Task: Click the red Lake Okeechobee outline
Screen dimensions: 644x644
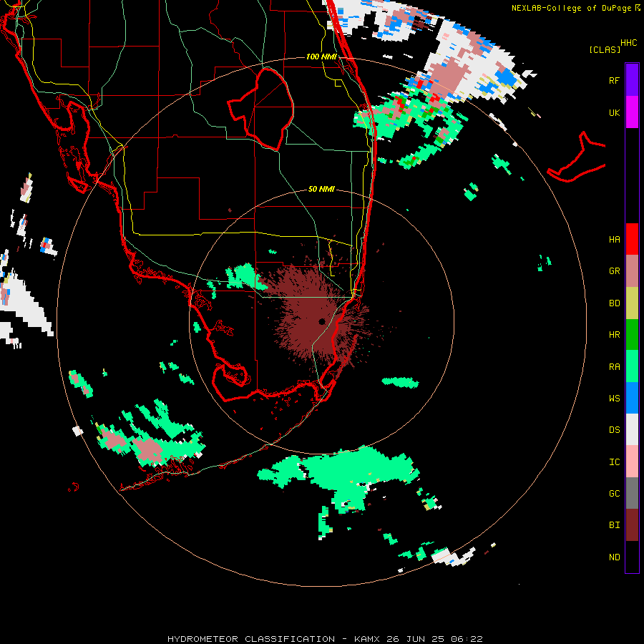Action: [x=260, y=109]
